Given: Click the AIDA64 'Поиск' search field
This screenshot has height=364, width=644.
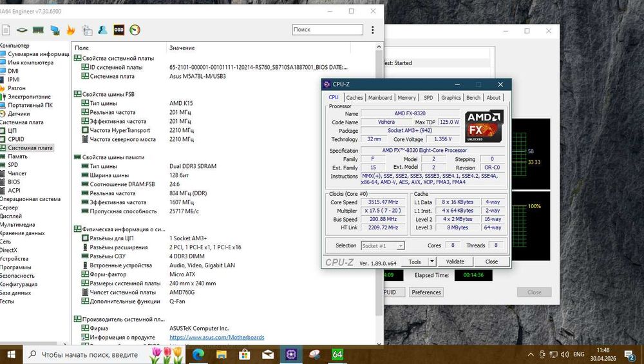Looking at the screenshot, I should 327,30.
